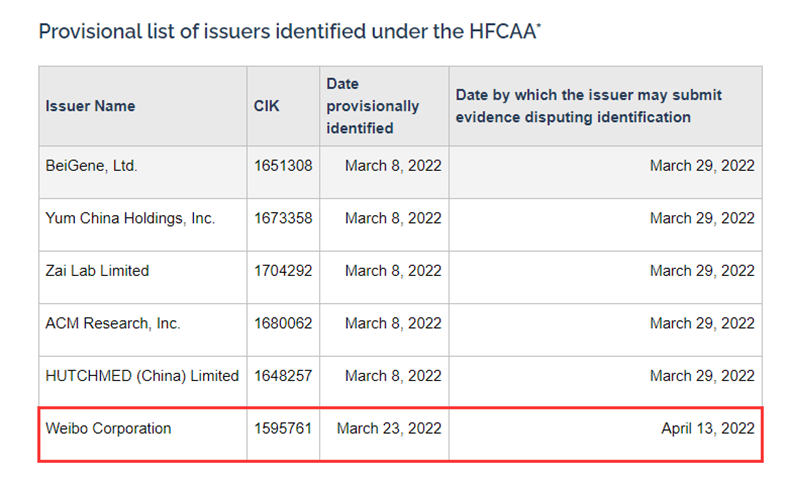Click the Zai Lab Limited cell
This screenshot has width=790, height=478.
click(x=97, y=270)
